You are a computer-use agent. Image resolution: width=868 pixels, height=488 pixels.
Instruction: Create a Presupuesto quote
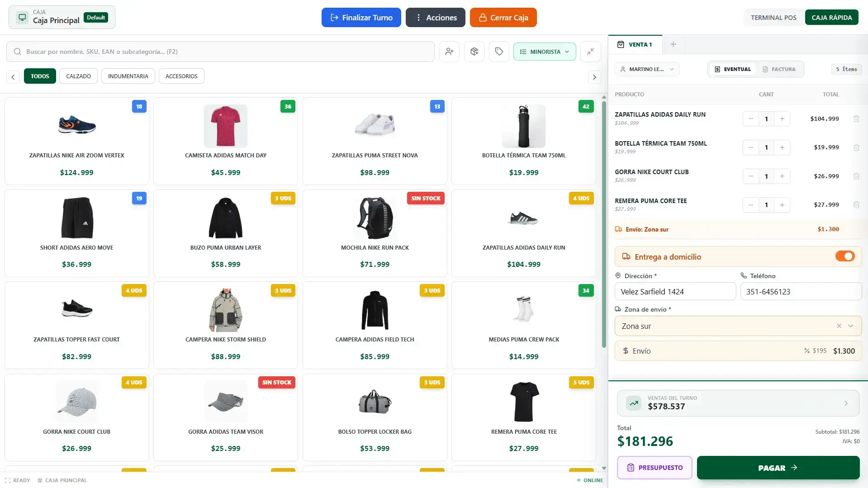[x=655, y=468]
